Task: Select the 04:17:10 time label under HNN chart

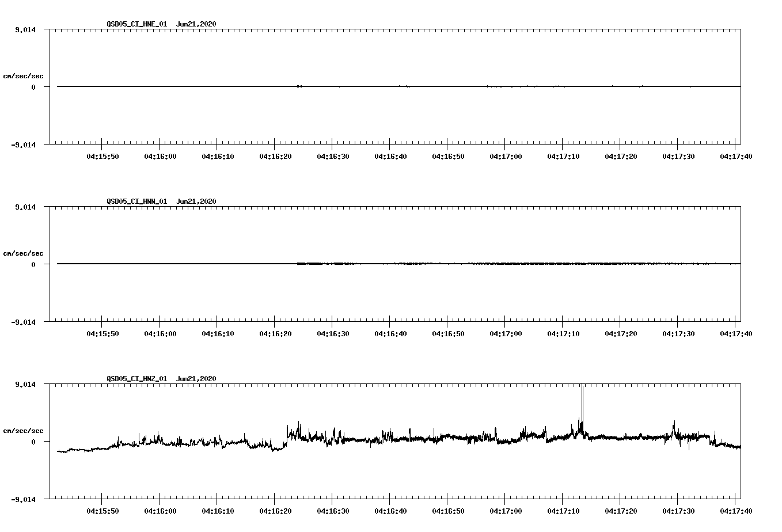Action: click(x=563, y=333)
